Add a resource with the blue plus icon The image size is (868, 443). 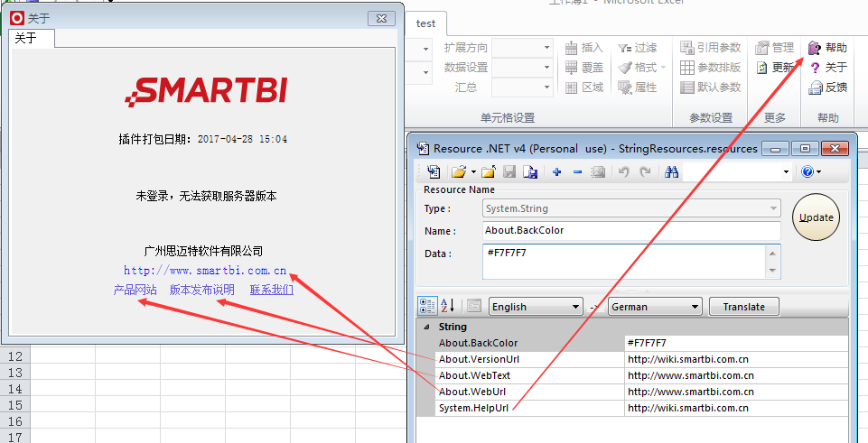(x=557, y=172)
